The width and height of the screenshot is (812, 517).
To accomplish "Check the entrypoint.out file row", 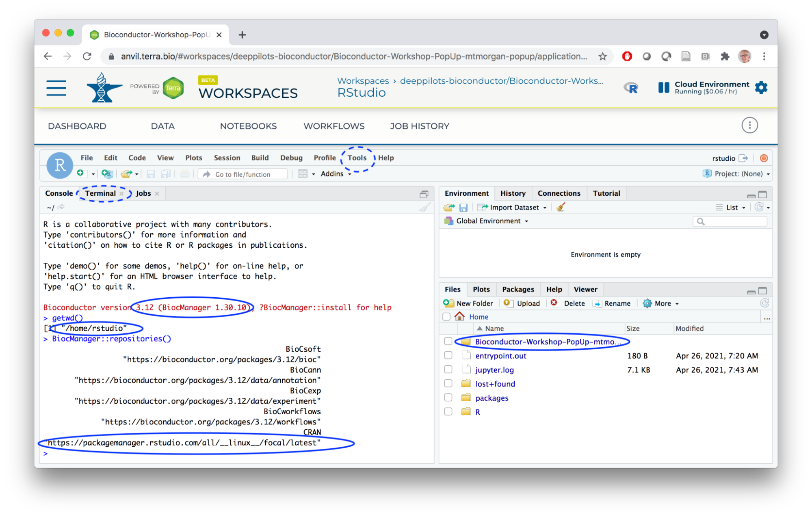I will [448, 355].
